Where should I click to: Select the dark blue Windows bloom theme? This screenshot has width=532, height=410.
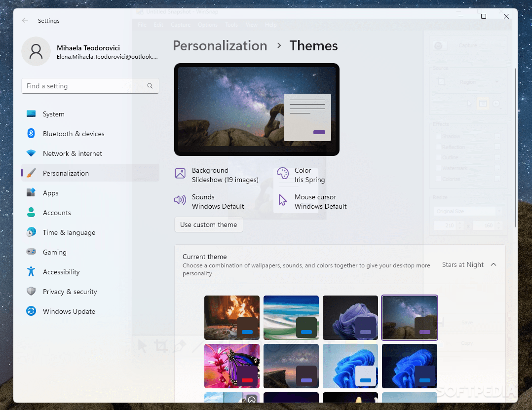[410, 366]
